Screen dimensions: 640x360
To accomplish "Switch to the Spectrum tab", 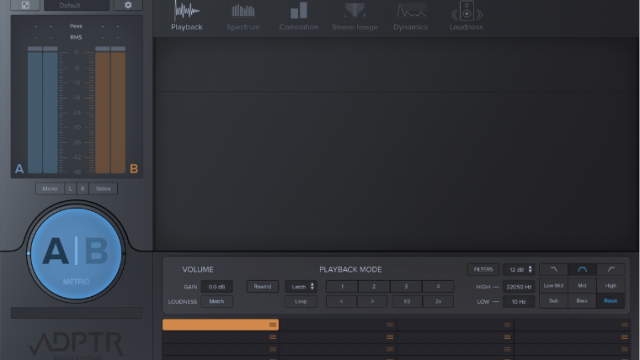I will (243, 16).
